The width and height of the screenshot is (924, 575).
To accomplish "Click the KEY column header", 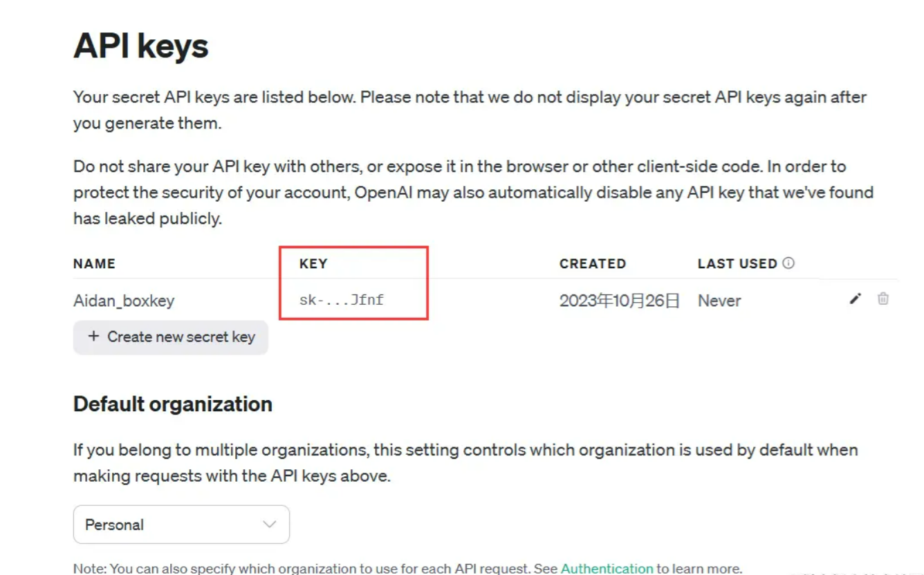I will coord(313,263).
